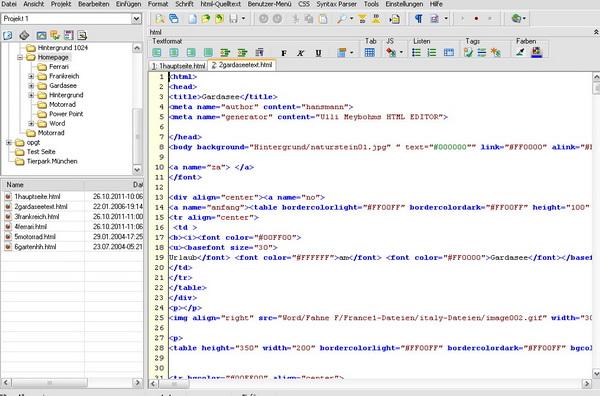The width and height of the screenshot is (600, 396).
Task: Select the Power Point folder
Action: click(x=66, y=114)
